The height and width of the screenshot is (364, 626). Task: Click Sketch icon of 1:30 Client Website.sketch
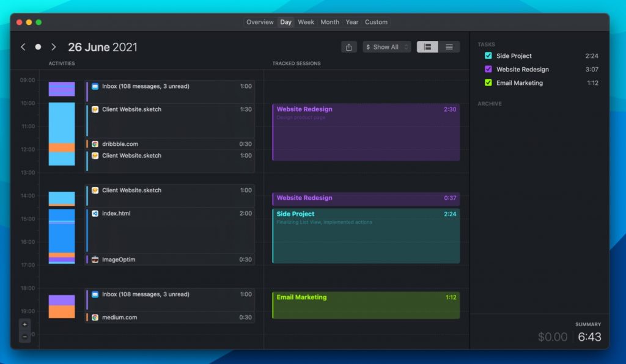95,109
